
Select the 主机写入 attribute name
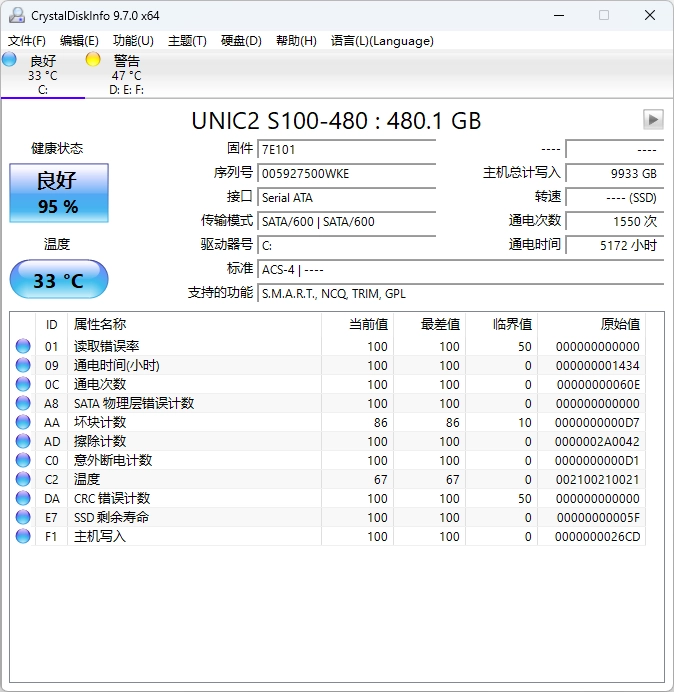100,536
